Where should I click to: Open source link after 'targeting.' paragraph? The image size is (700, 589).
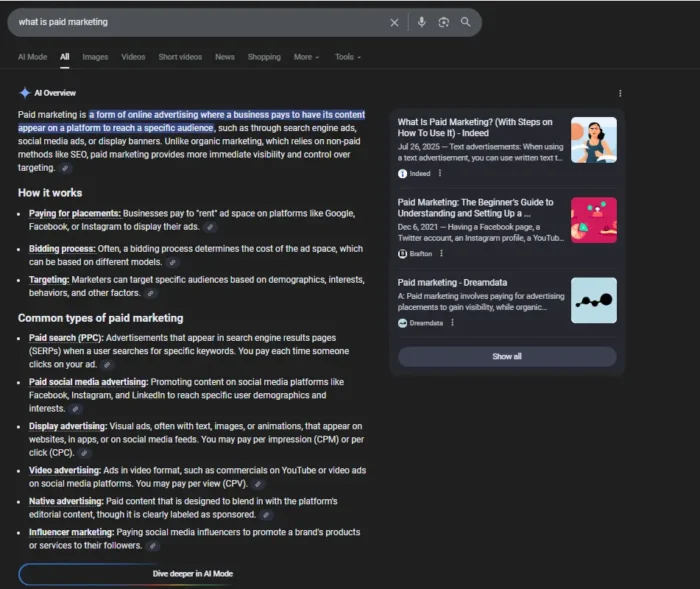pyautogui.click(x=65, y=168)
